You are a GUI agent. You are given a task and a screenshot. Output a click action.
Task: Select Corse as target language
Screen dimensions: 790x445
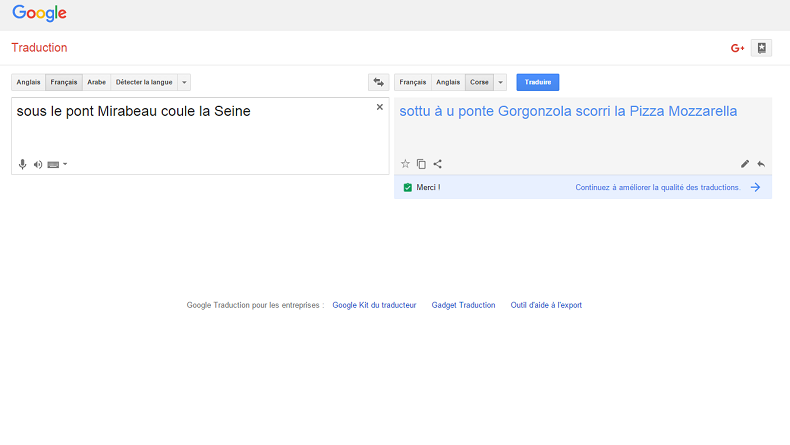[479, 82]
